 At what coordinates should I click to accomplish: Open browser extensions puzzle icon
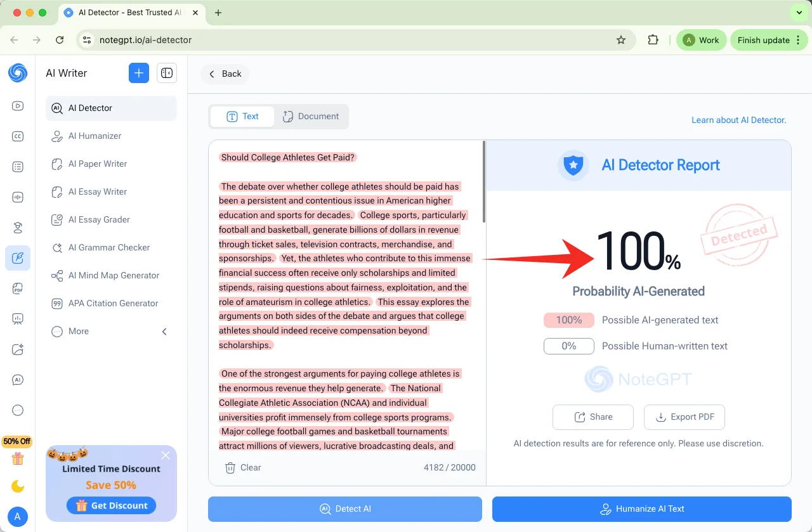(x=653, y=40)
